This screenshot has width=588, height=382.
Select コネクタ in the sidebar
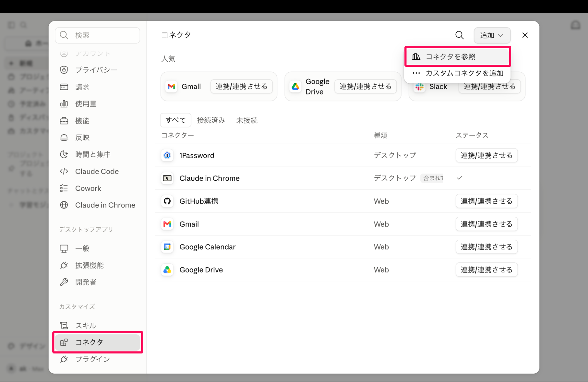click(98, 342)
